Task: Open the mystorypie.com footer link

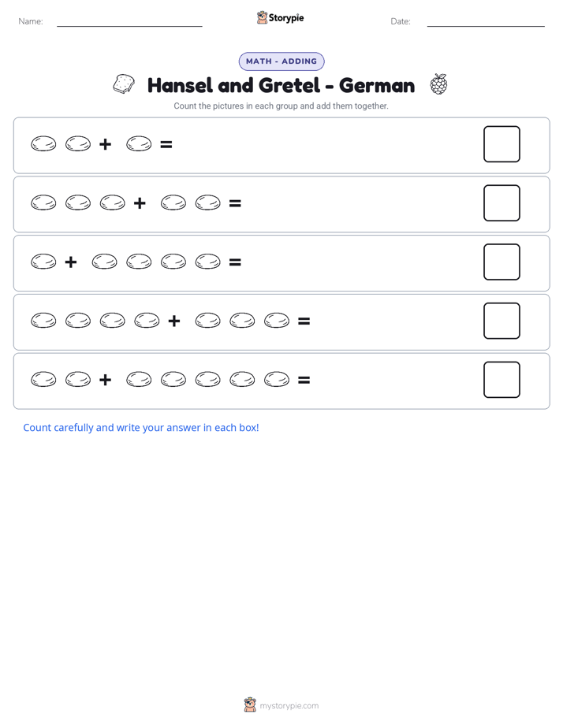Action: (289, 706)
